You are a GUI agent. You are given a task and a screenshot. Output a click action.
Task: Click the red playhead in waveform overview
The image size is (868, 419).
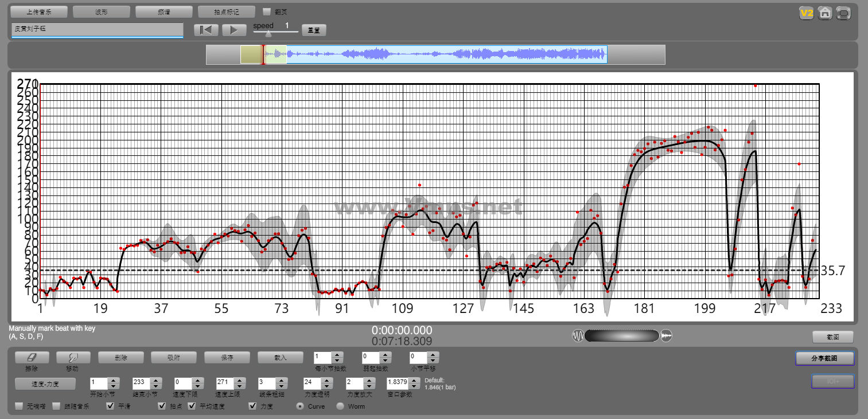pyautogui.click(x=263, y=54)
